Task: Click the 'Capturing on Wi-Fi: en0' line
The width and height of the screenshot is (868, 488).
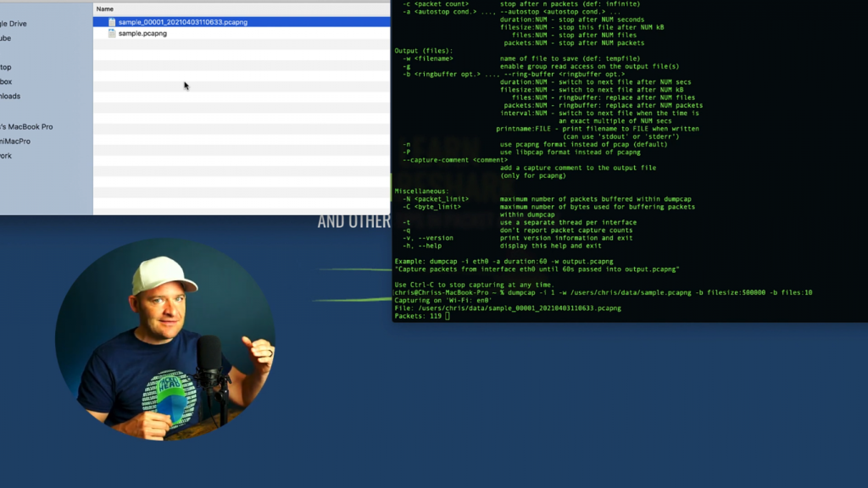Action: [442, 301]
